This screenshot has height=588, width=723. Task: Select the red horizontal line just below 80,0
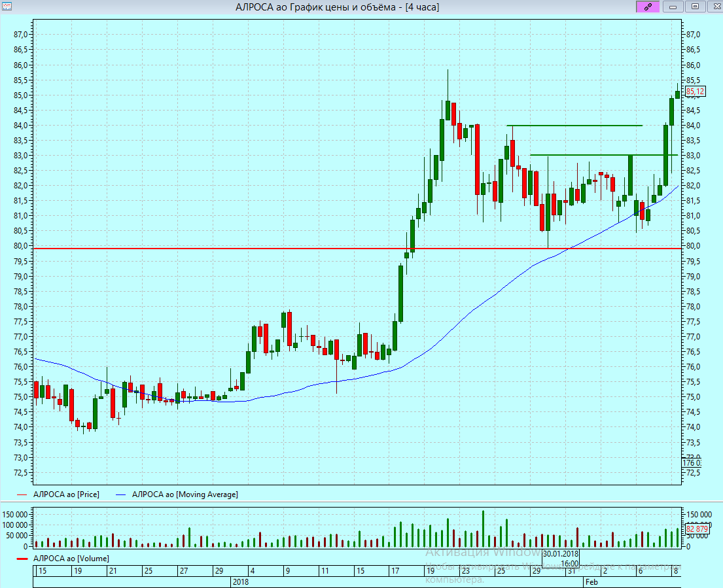pyautogui.click(x=357, y=249)
